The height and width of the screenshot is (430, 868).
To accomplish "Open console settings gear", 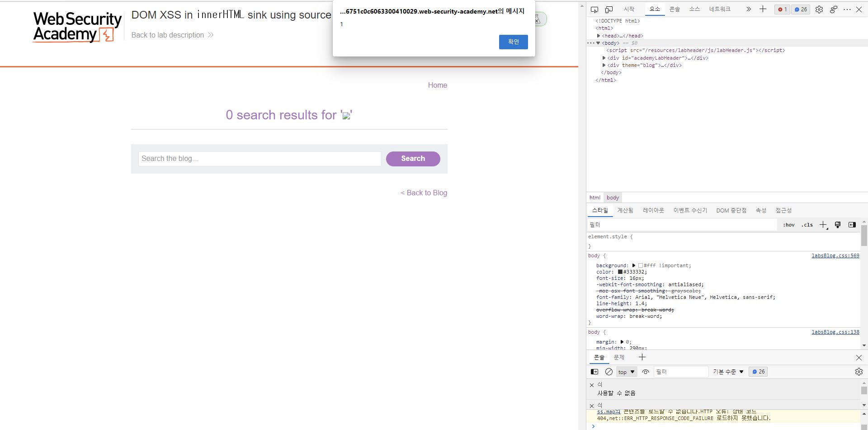I will coord(859,372).
